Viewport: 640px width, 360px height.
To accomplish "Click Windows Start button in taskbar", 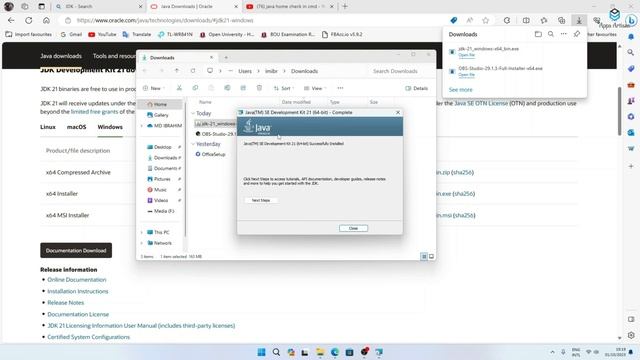I will 261,352.
